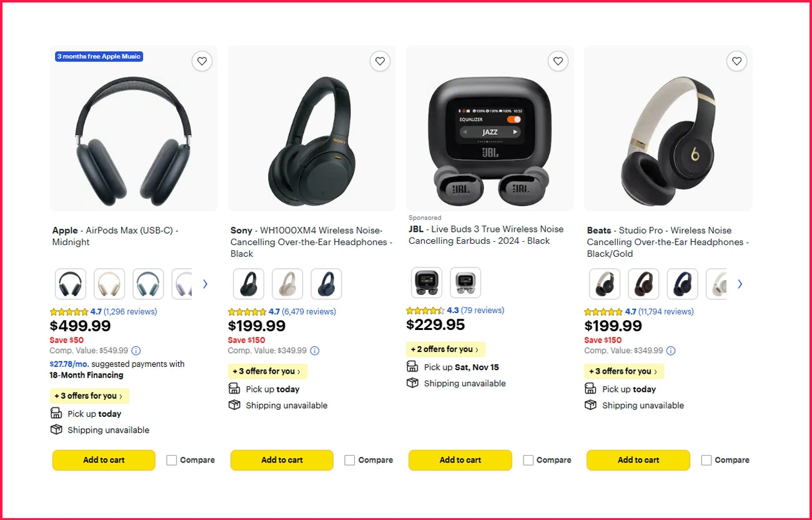Choose the silver Sony headphone color swatch

point(287,284)
